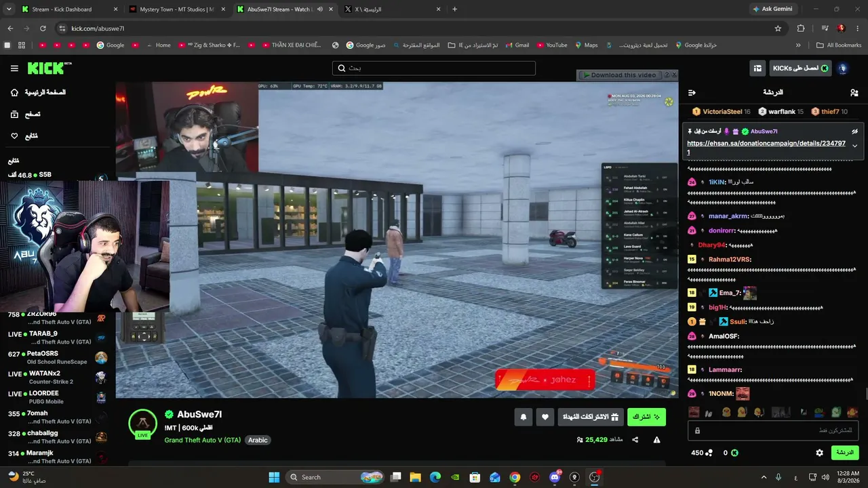Go back to the previous page
Image resolution: width=868 pixels, height=488 pixels.
point(10,28)
